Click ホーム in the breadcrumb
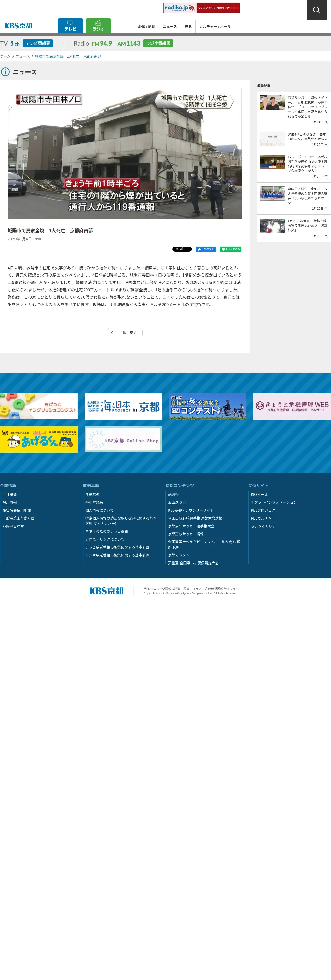 click(x=5, y=56)
